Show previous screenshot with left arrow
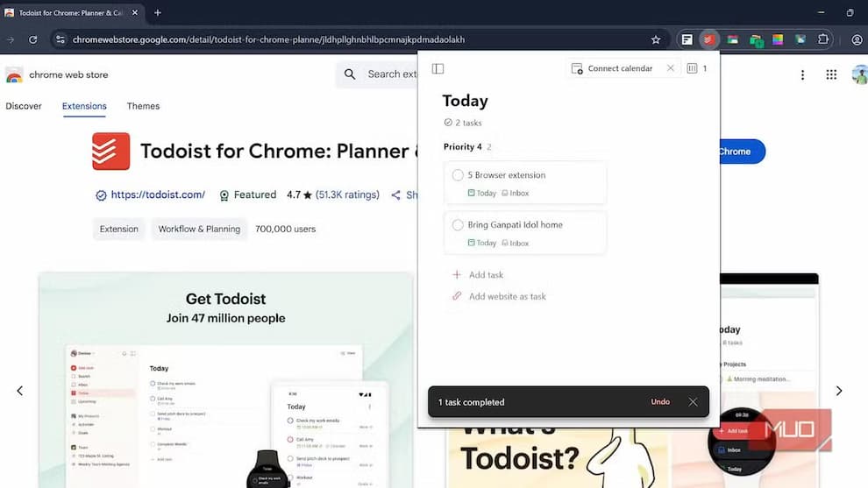The image size is (868, 488). 20,391
